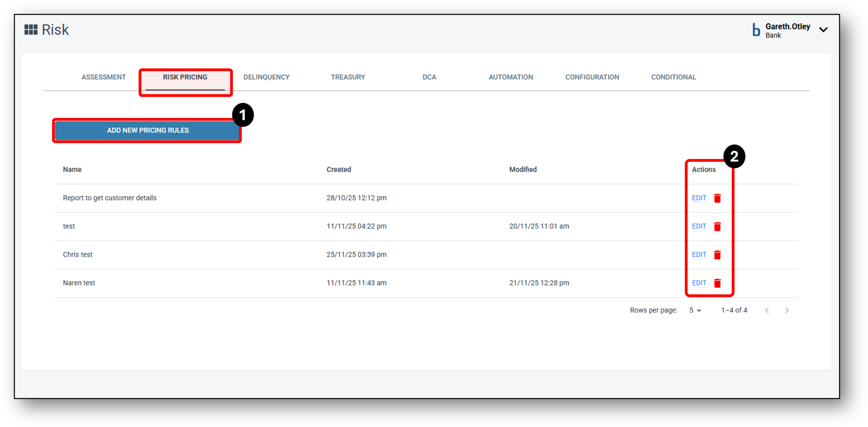Go to next page with right chevron
The image size is (868, 427).
pyautogui.click(x=787, y=310)
